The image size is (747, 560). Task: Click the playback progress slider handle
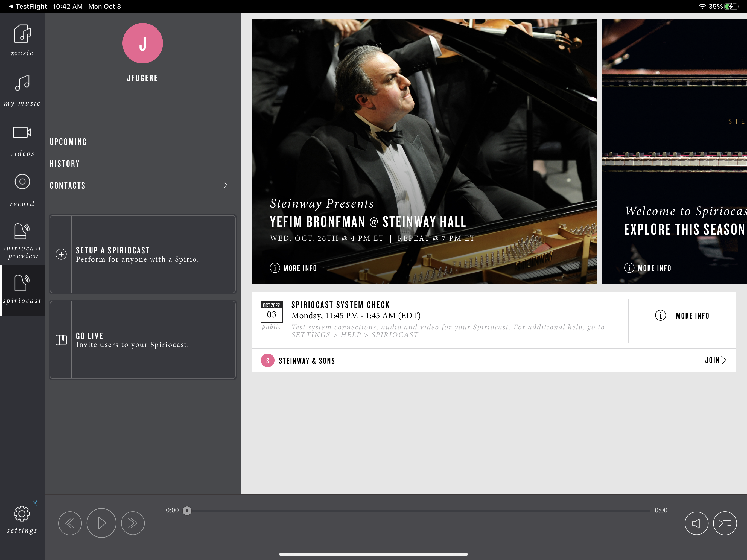click(187, 510)
